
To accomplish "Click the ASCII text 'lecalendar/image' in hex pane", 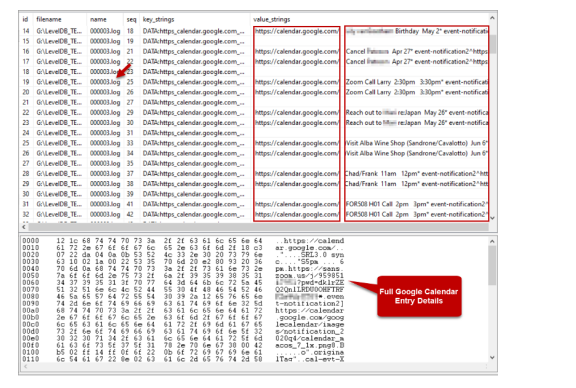I will pos(310,324).
